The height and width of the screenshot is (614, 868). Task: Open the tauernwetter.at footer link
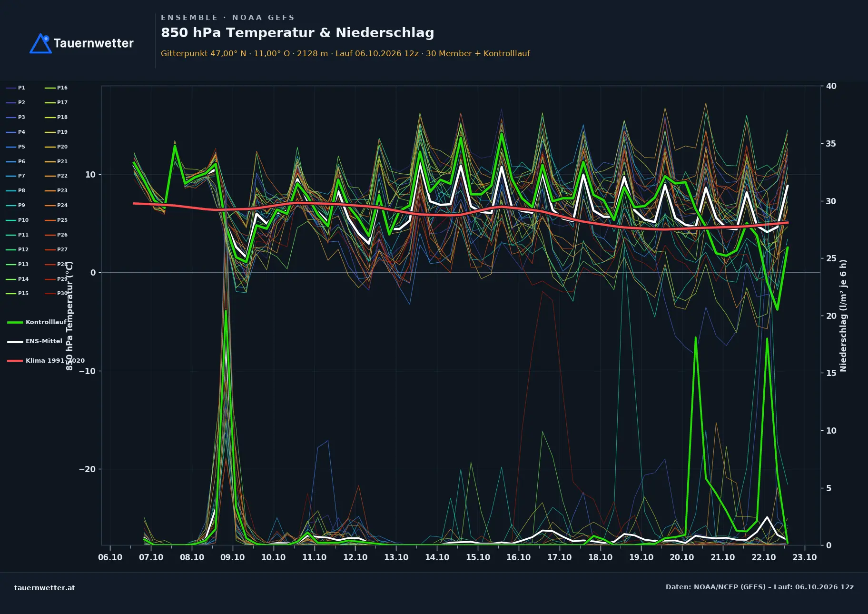pos(45,588)
